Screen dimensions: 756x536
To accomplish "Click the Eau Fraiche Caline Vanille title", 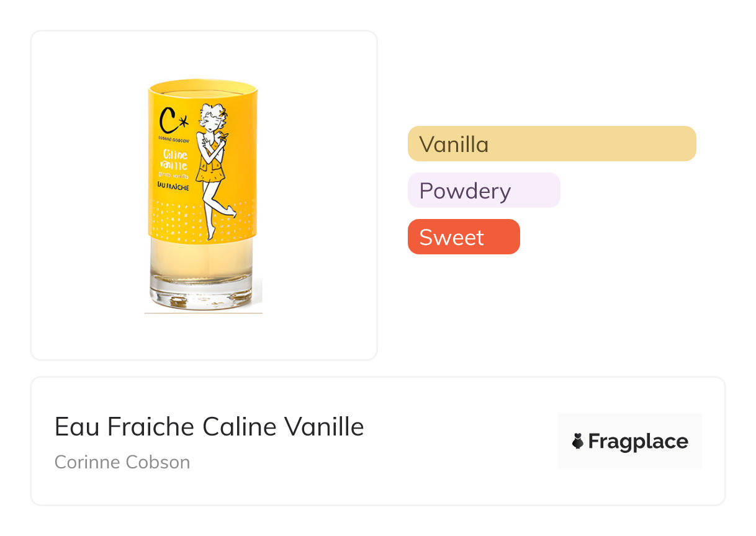I will tap(209, 427).
